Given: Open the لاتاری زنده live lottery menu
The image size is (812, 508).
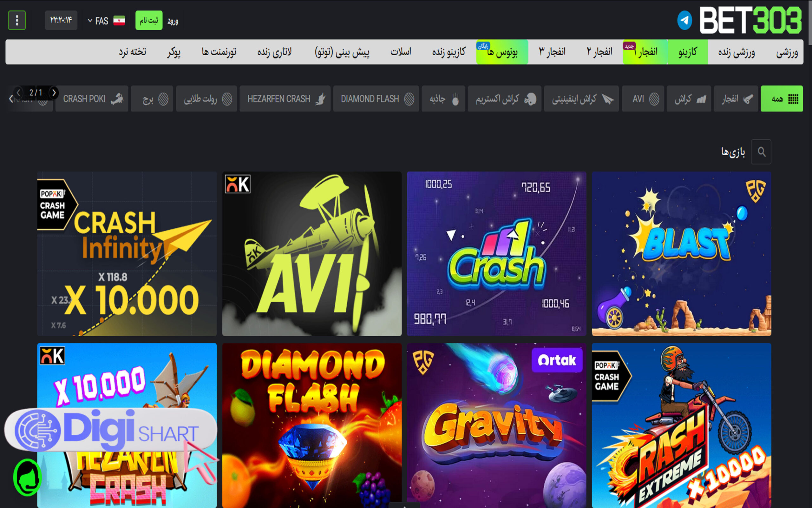Looking at the screenshot, I should click(274, 52).
